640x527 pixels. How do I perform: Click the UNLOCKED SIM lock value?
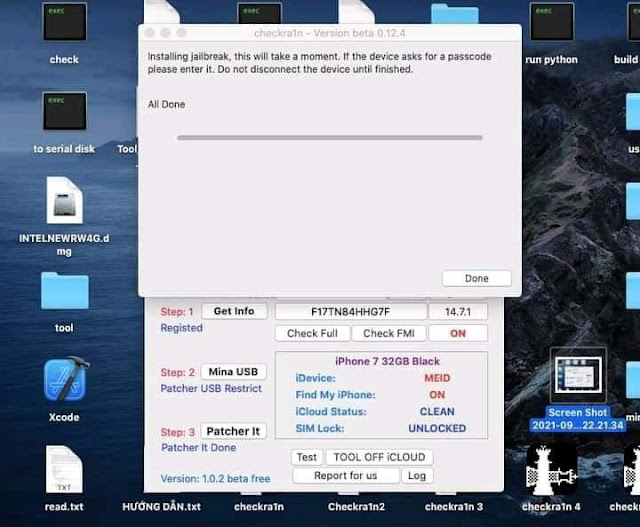click(x=437, y=428)
